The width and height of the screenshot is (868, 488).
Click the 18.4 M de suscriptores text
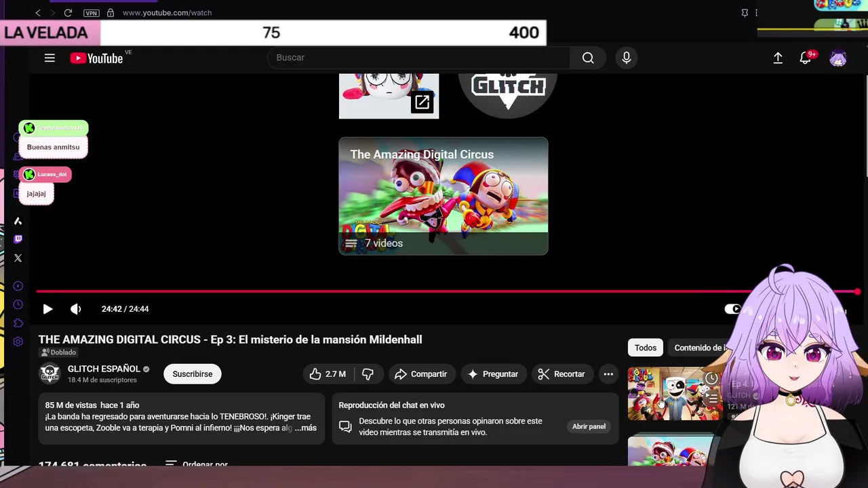102,380
